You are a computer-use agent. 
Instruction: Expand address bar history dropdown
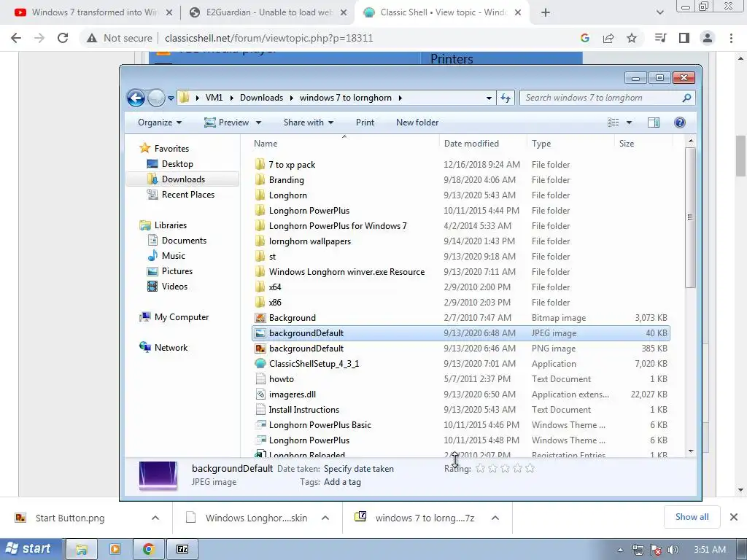(x=489, y=98)
